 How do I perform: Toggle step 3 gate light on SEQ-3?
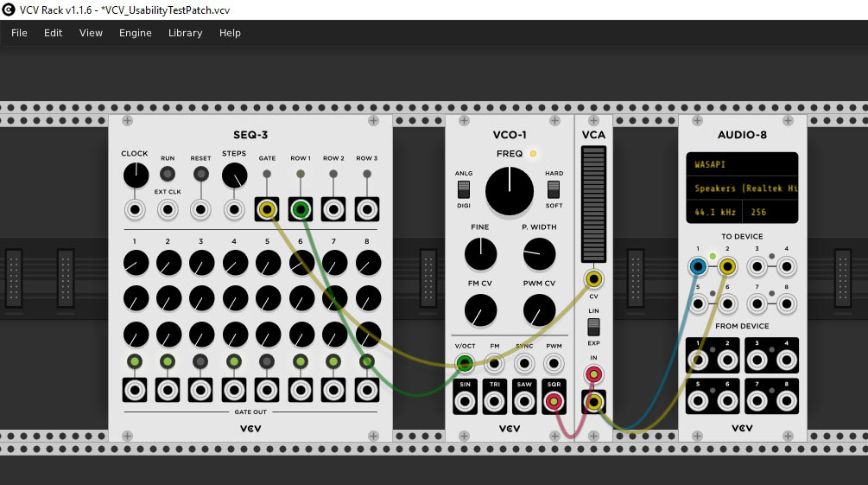200,361
